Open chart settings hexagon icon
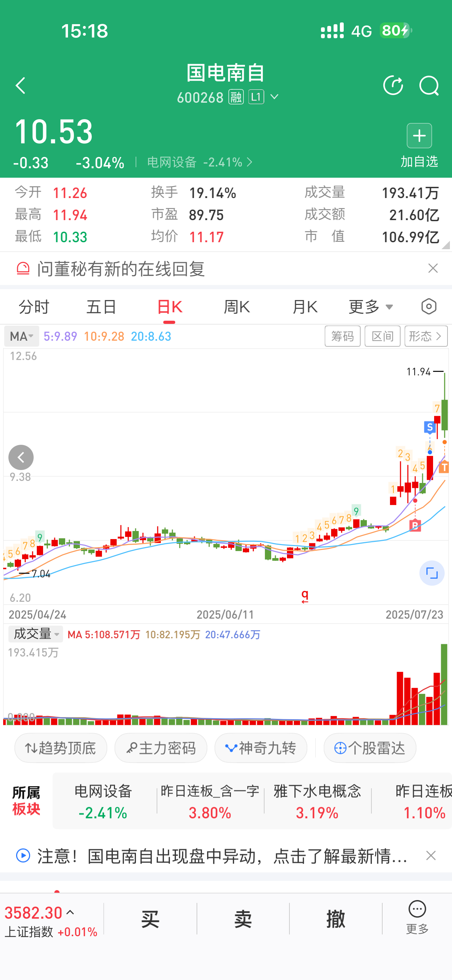452x980 pixels. pyautogui.click(x=429, y=307)
